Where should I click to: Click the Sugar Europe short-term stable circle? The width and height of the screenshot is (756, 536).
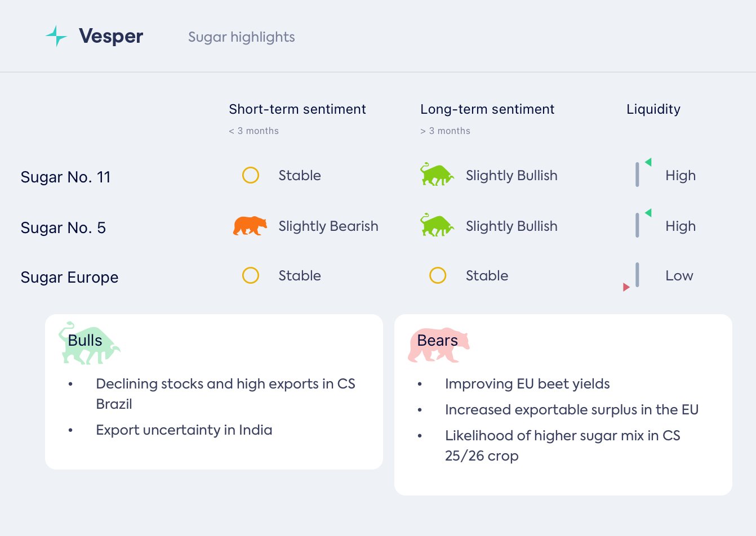[x=251, y=275]
